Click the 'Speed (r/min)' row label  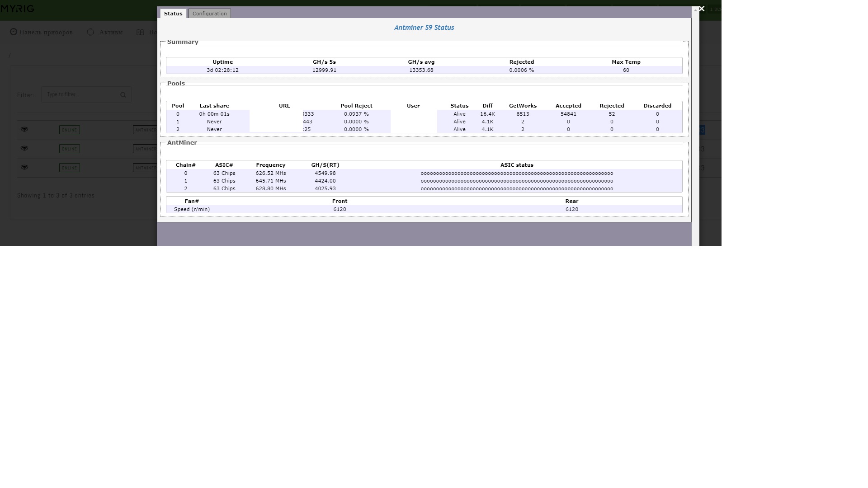tap(192, 209)
